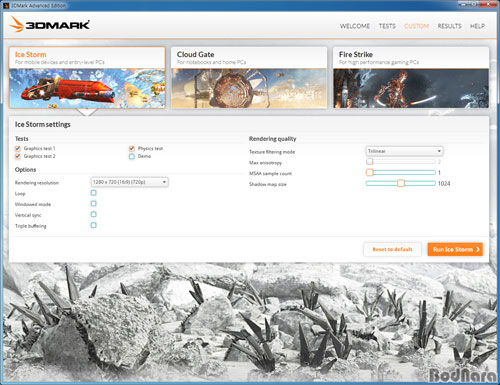Screen dimensions: 500x385
Task: Uncheck Graphics test 2 checkbox
Action: tap(18, 156)
